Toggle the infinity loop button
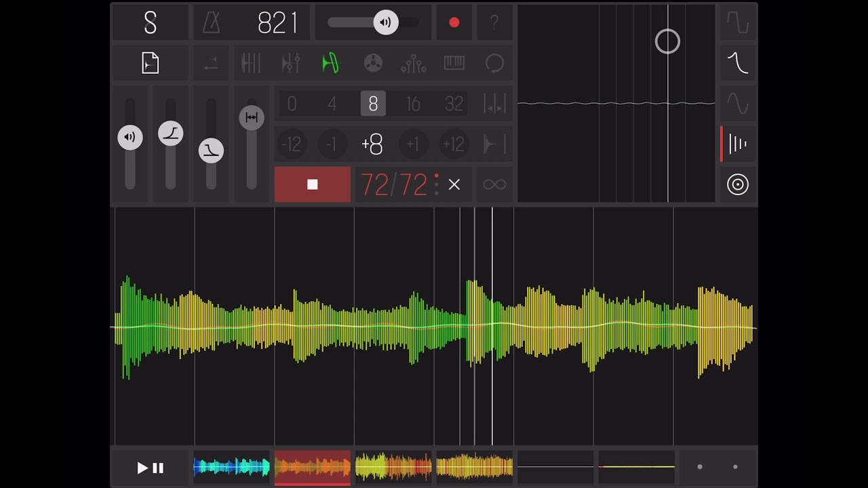 click(x=494, y=184)
